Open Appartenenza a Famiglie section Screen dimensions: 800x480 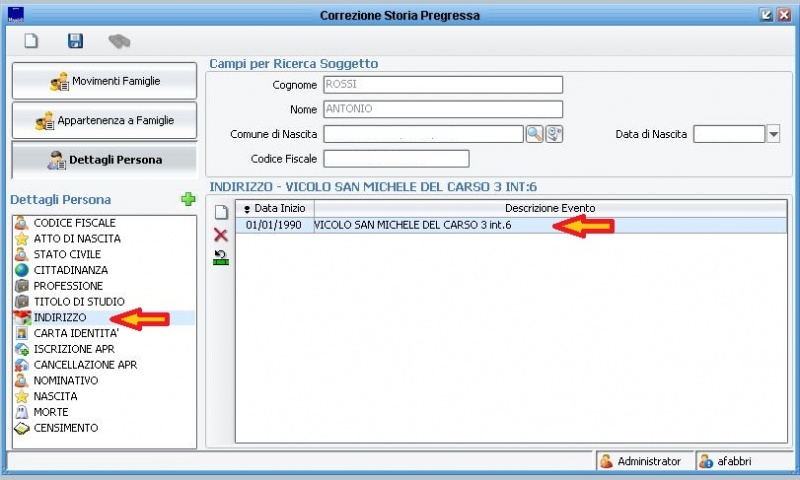coord(104,120)
